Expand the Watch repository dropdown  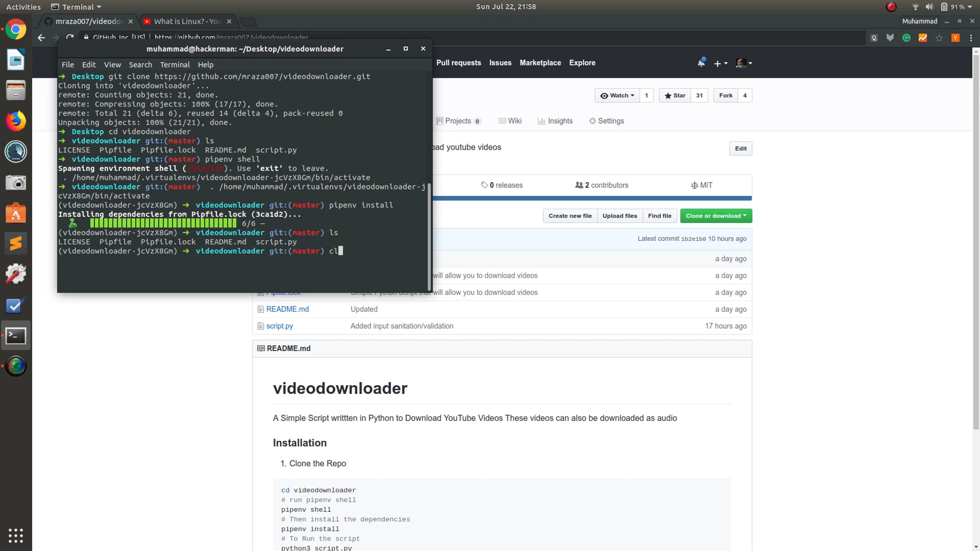pyautogui.click(x=617, y=96)
